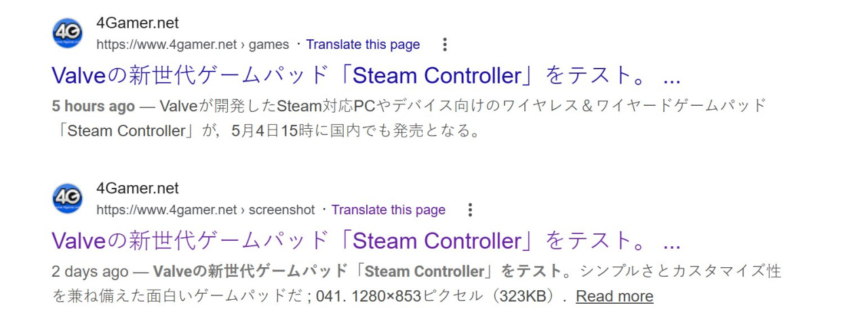Screen dimensions: 868x333
Task: Open the blue Steam Controller headline posted 5 hours ago
Action: point(366,75)
